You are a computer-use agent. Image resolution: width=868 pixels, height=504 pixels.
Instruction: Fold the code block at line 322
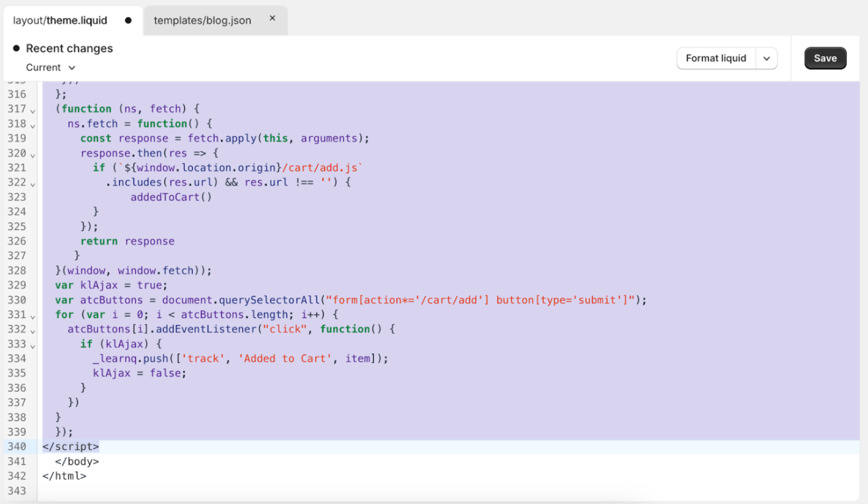tap(33, 184)
